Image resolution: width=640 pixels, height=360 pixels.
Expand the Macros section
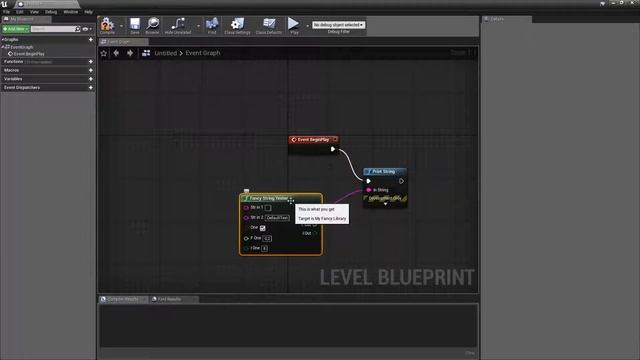point(11,70)
